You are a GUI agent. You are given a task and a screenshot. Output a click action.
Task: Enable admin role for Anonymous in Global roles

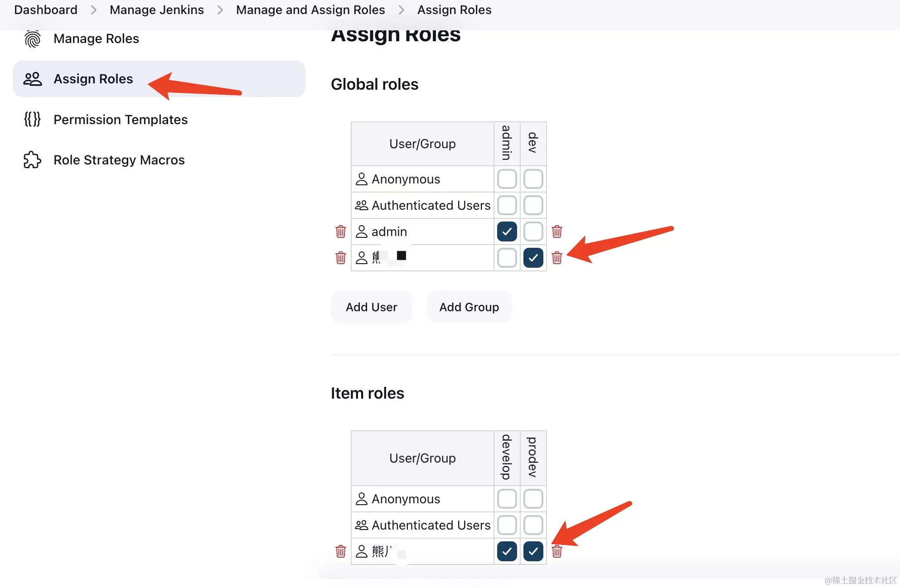pyautogui.click(x=507, y=179)
